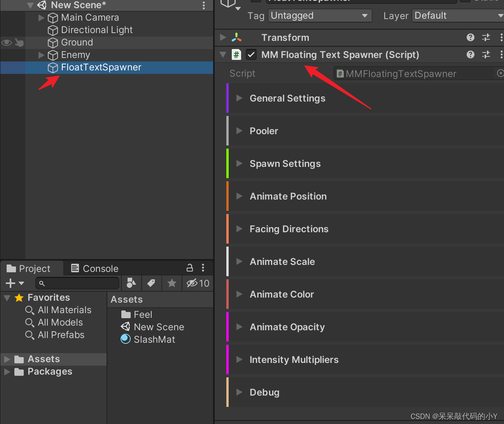This screenshot has width=504, height=424.
Task: Expand the Assets folder tree
Action: [x=7, y=359]
